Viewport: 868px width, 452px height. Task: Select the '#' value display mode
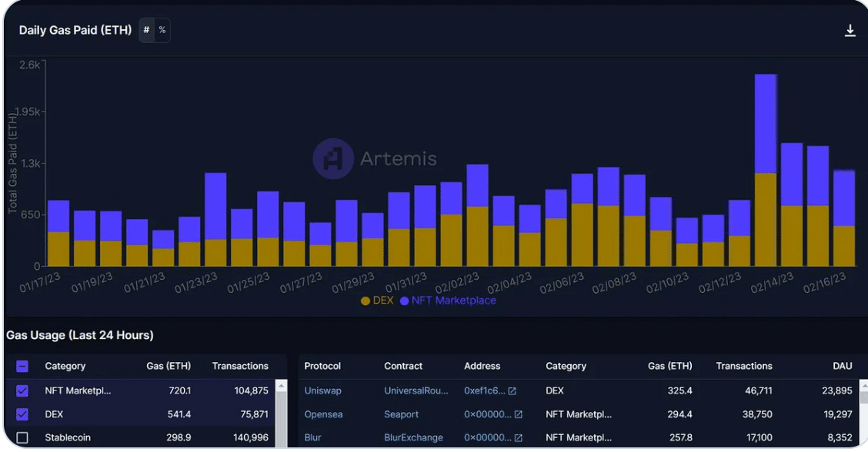tap(145, 30)
